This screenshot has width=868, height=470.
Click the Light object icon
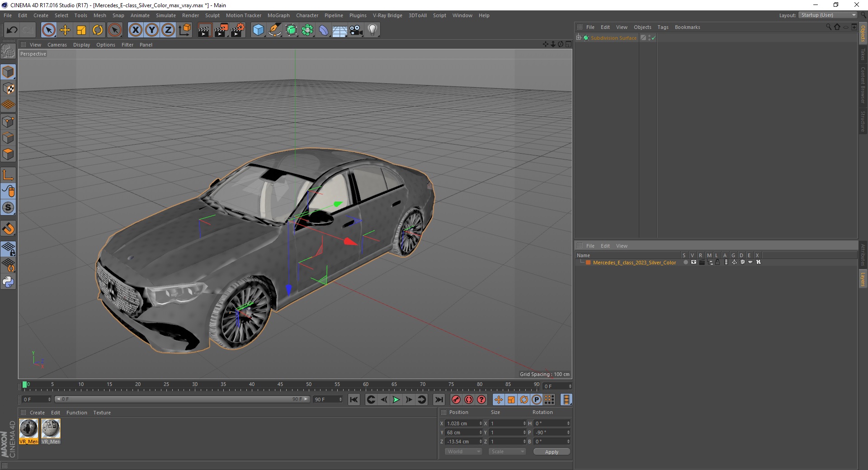pos(373,30)
